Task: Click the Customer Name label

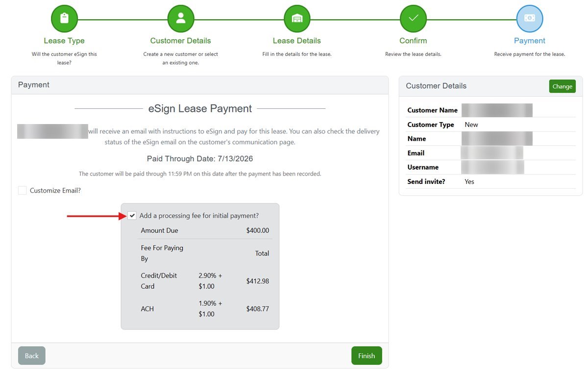Action: coord(433,110)
